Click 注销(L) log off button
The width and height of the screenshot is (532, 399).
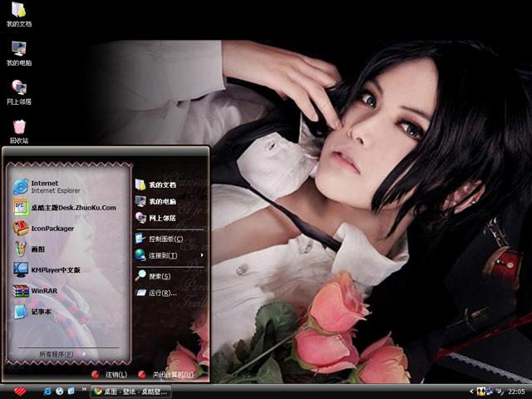coord(109,375)
